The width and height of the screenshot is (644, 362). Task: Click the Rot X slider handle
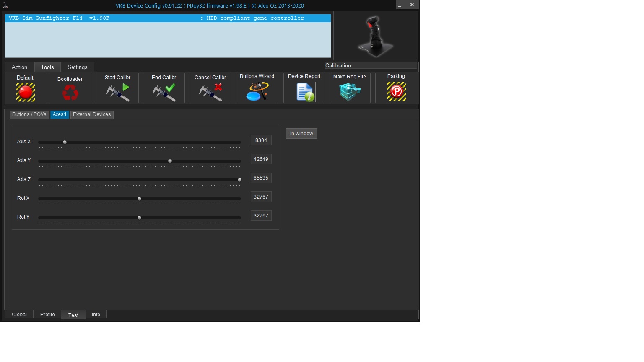(x=139, y=199)
